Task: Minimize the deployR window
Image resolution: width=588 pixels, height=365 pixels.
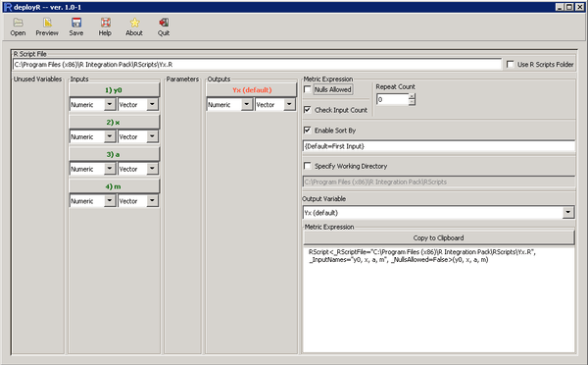Action: click(x=560, y=7)
